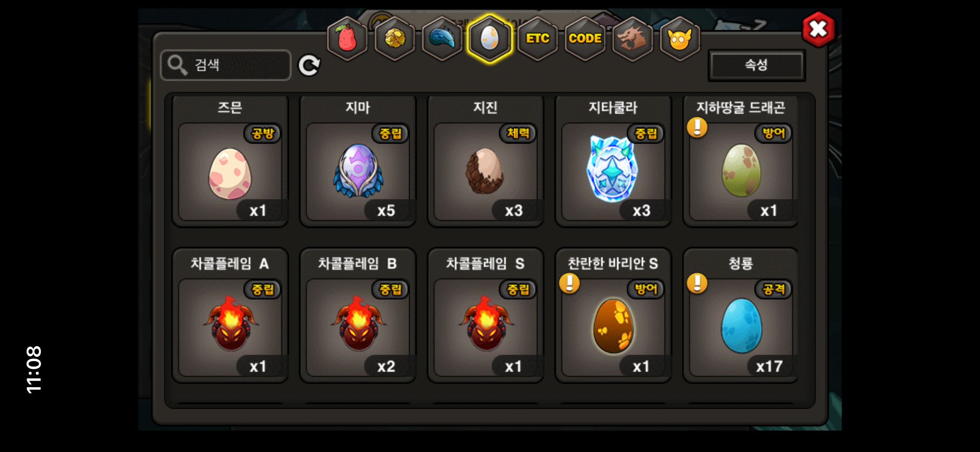
Task: Select the 차콜플레임 B flame egg
Action: (x=358, y=316)
